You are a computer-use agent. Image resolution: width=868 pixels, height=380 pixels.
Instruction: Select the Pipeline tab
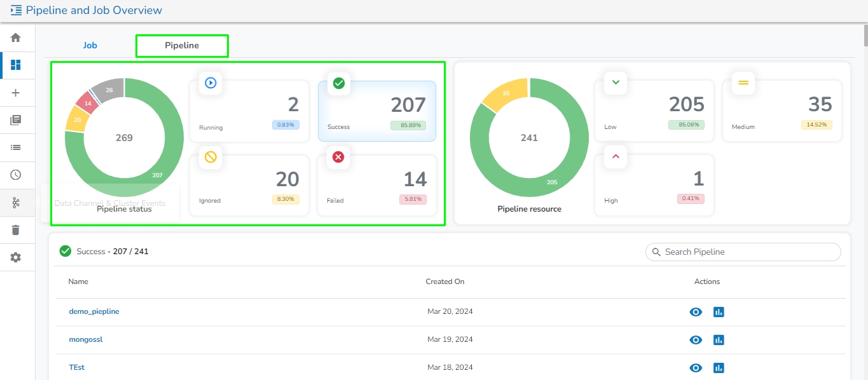(x=182, y=46)
